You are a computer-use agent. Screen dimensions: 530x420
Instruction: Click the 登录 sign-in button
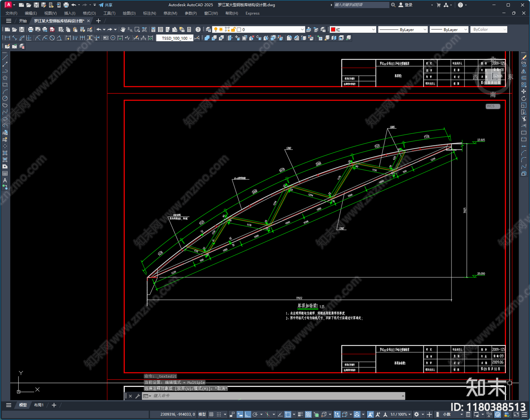pos(405,5)
